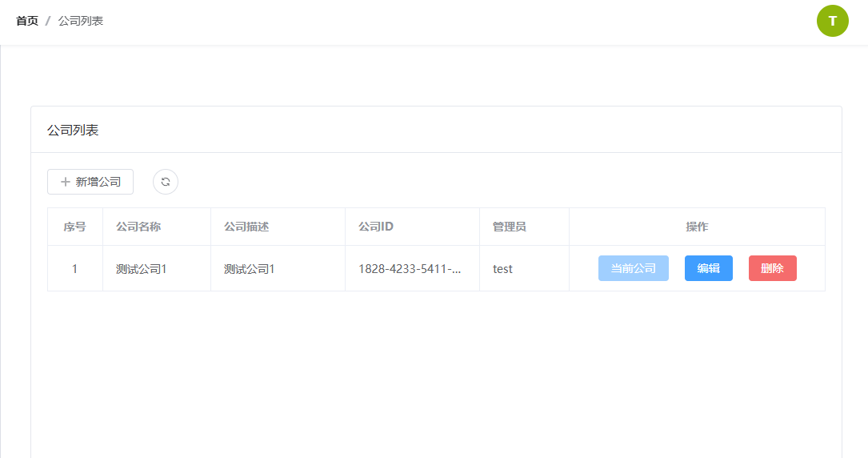Click the 公司列表 card title
This screenshot has width=868, height=458.
pyautogui.click(x=73, y=130)
